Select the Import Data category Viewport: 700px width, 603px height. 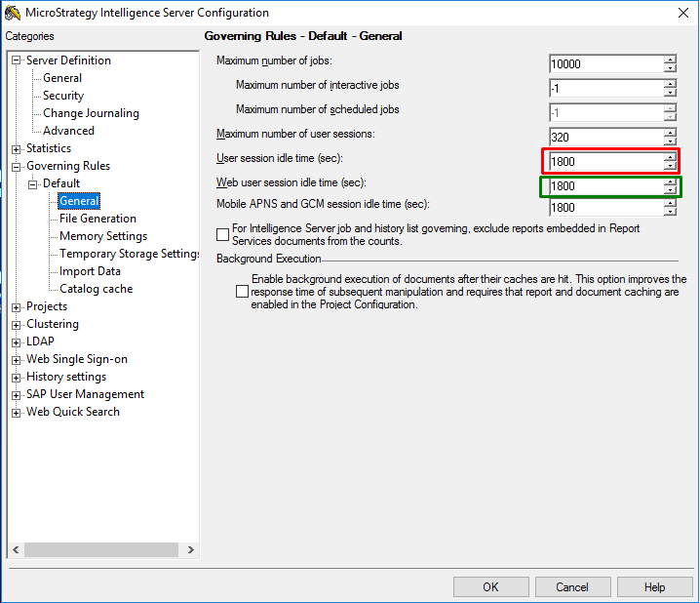coord(90,271)
